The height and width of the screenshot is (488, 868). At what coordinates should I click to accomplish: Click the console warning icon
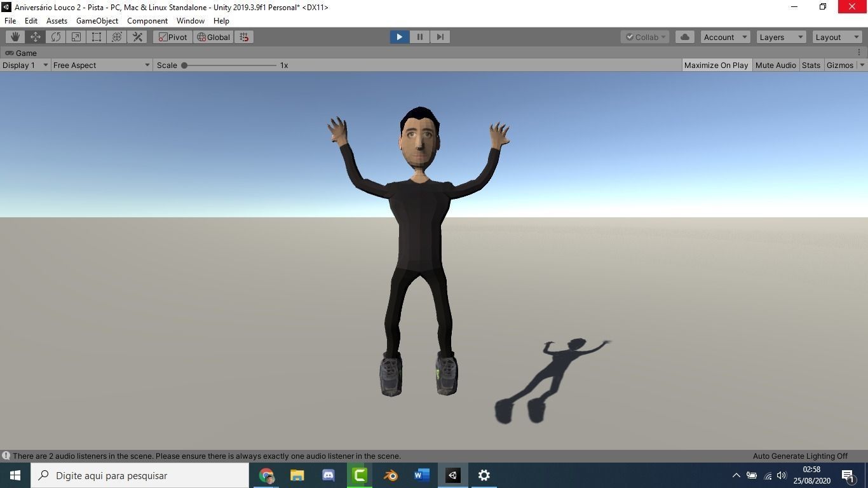(6, 456)
